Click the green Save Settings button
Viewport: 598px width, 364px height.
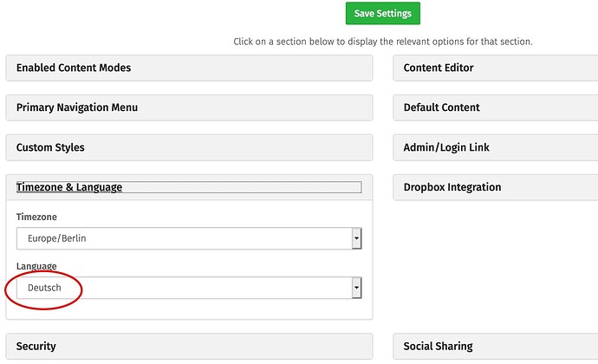point(383,14)
